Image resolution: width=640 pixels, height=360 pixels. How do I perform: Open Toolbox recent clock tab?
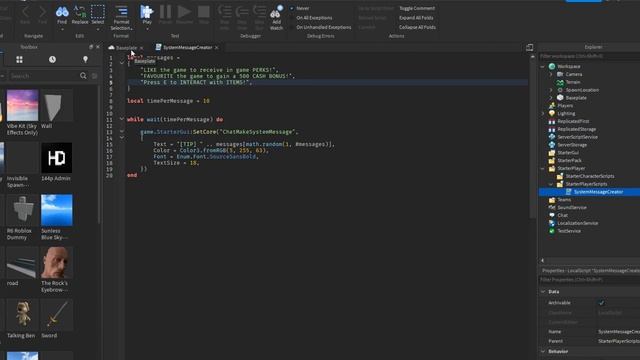coord(52,60)
